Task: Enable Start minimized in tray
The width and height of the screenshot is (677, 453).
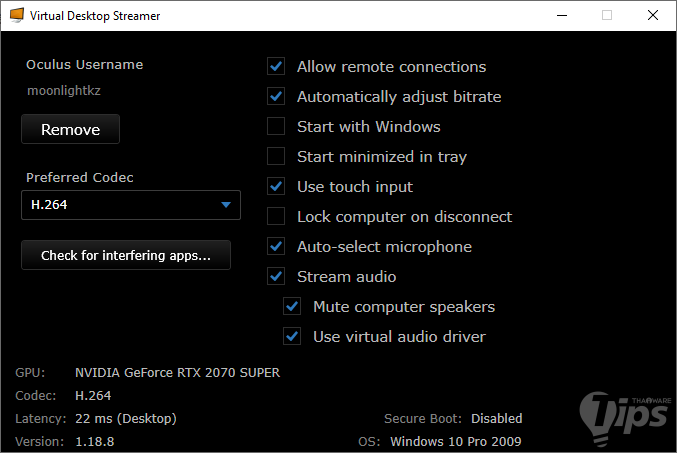Action: point(276,156)
